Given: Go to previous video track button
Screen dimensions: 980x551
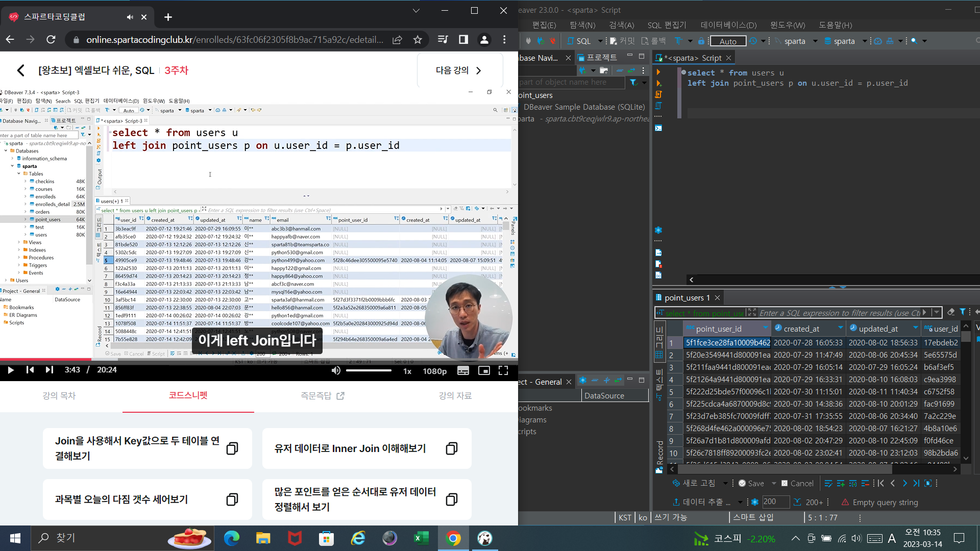Looking at the screenshot, I should coord(30,370).
